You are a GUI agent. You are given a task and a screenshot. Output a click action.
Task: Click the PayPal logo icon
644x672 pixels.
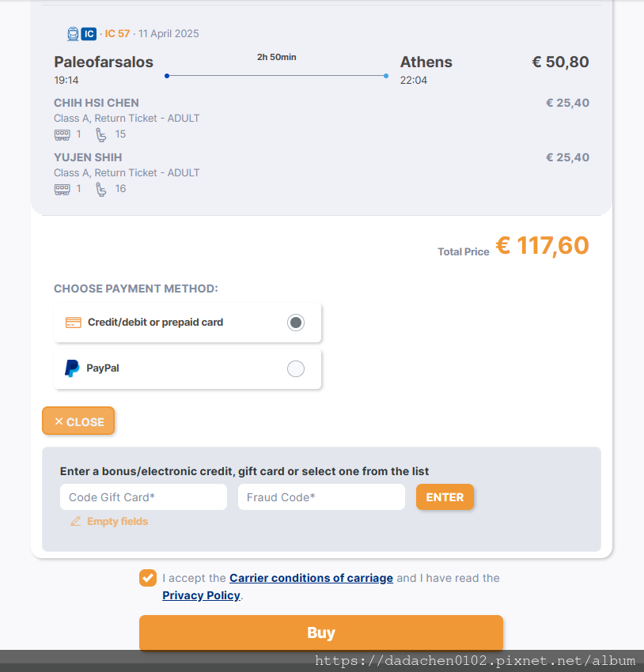pos(72,368)
